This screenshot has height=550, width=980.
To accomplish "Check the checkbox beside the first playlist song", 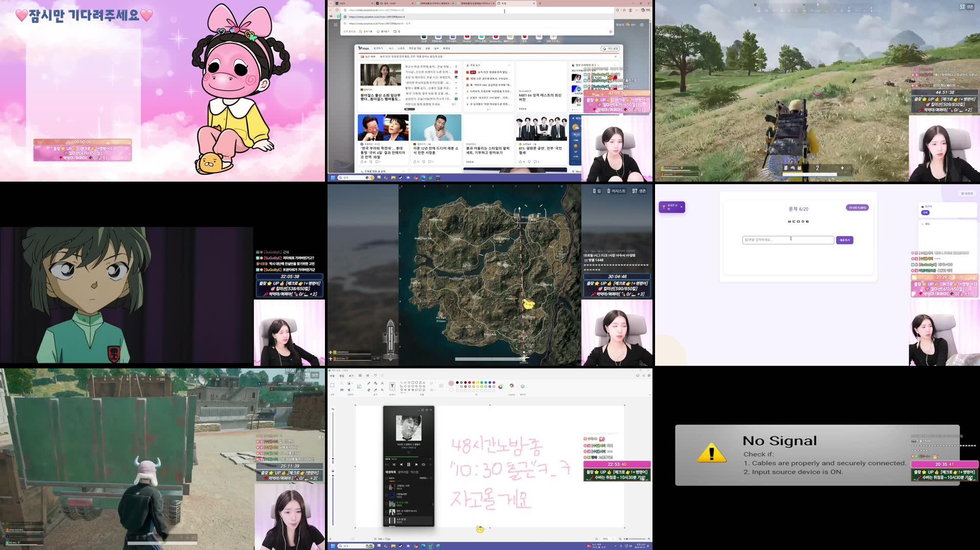I will tap(387, 486).
